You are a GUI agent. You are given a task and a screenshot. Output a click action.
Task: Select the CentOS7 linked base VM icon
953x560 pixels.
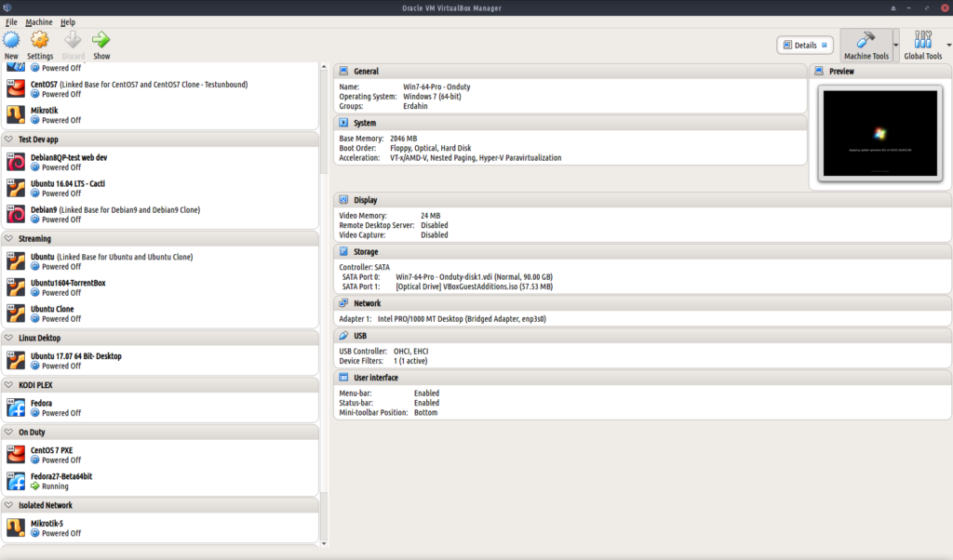16,88
